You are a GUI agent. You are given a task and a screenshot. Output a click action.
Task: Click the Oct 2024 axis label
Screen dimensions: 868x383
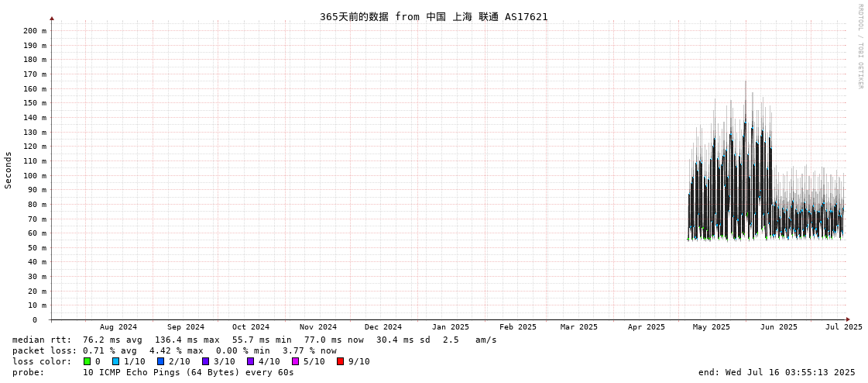[251, 327]
